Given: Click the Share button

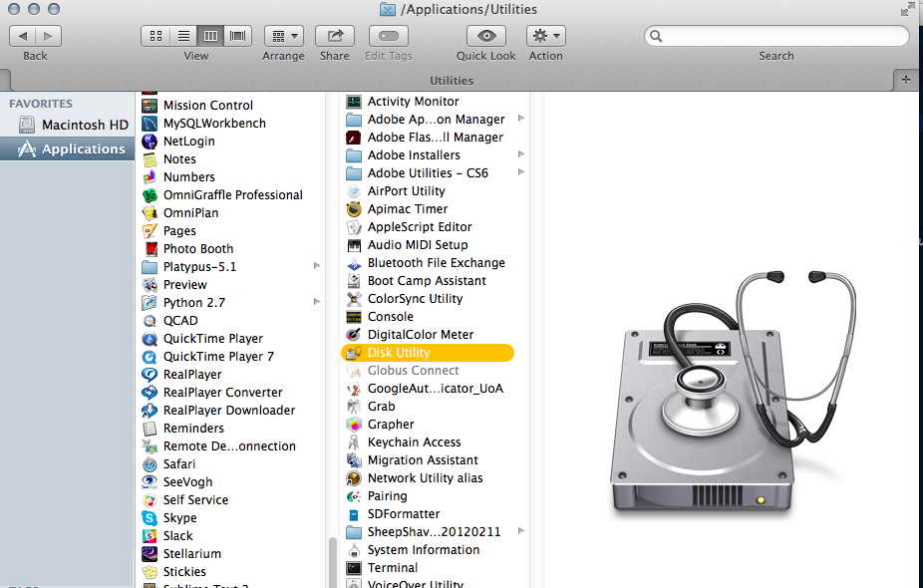Looking at the screenshot, I should [334, 36].
